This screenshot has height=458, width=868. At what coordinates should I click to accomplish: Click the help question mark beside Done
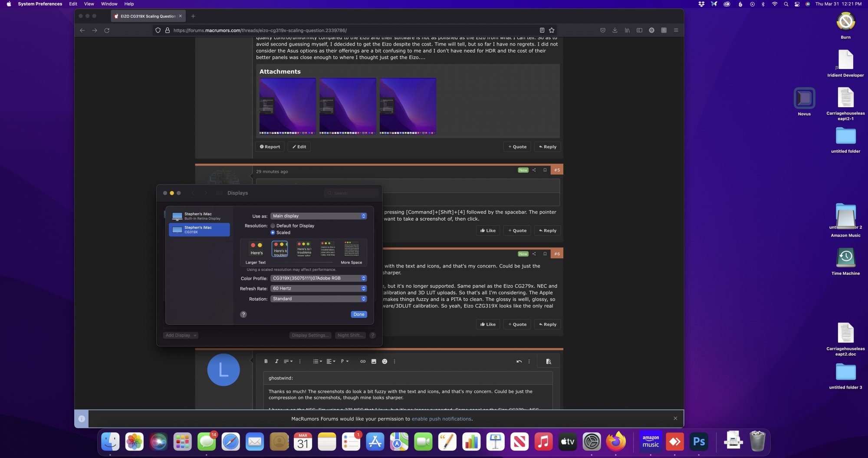point(243,314)
